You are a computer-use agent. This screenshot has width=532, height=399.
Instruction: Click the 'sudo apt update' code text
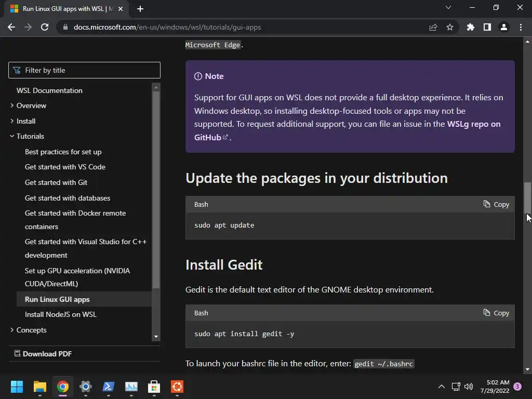pos(224,225)
